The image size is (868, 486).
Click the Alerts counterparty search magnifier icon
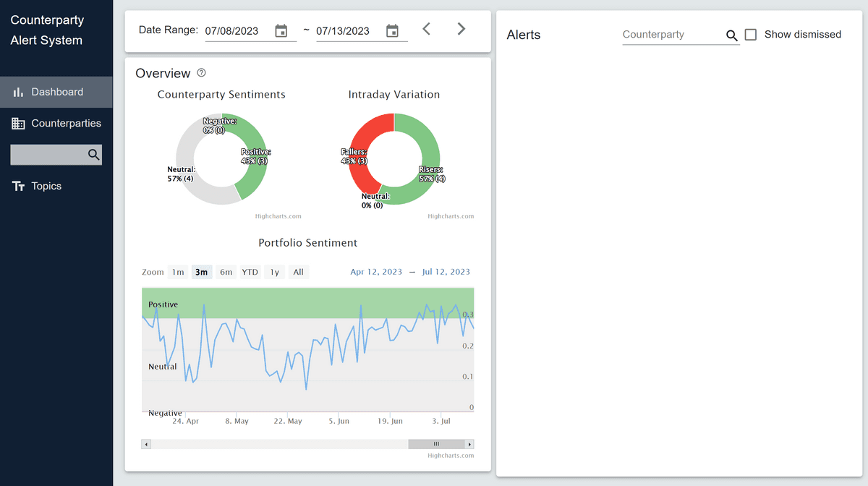731,35
